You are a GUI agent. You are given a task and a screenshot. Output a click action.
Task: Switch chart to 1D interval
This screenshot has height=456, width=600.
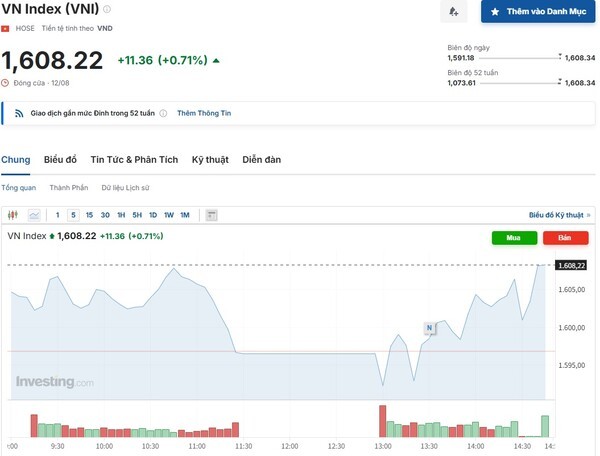click(x=152, y=215)
